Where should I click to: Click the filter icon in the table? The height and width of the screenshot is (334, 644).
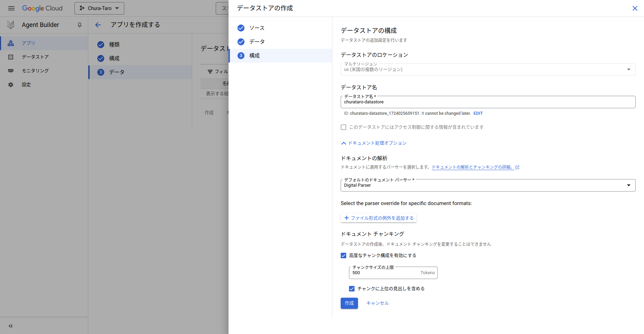(210, 72)
